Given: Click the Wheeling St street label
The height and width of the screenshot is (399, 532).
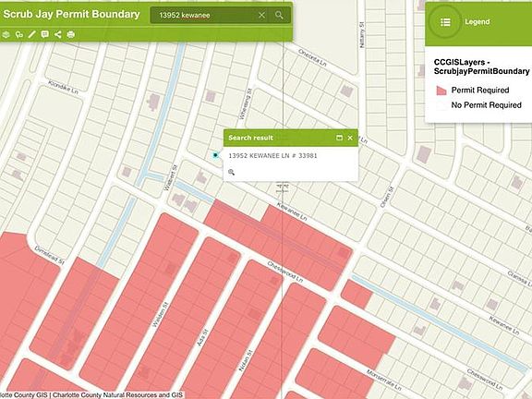Looking at the screenshot, I should point(246,103).
